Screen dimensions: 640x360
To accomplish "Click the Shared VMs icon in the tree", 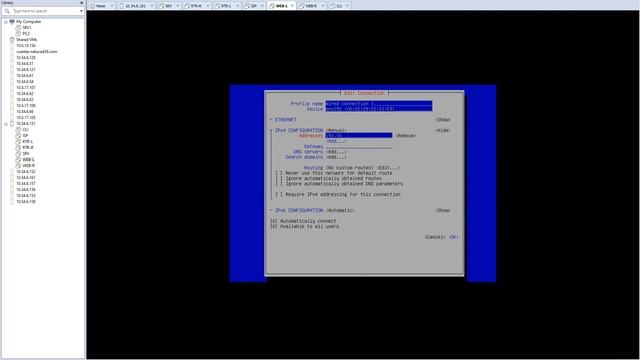I will tap(12, 40).
